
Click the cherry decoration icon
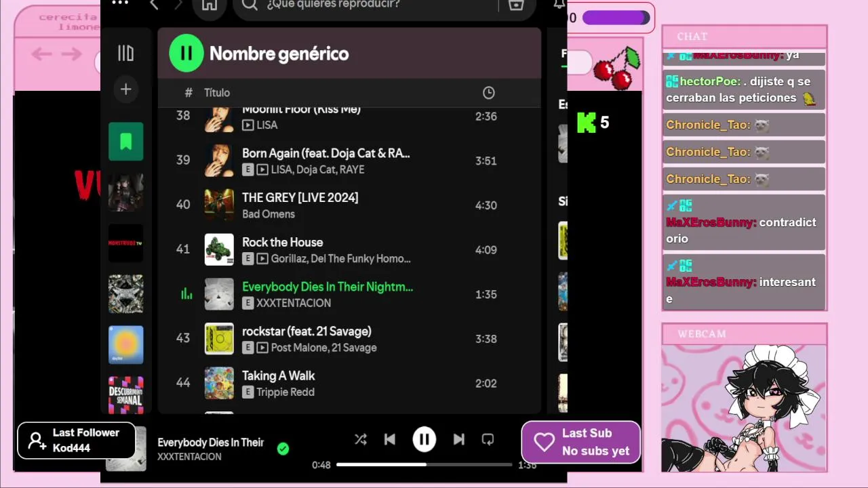[617, 68]
